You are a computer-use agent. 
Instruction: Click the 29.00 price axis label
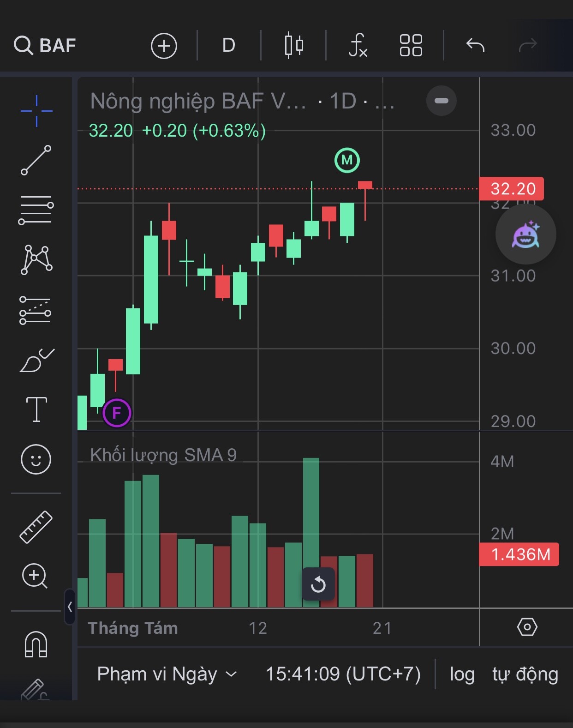tap(513, 421)
